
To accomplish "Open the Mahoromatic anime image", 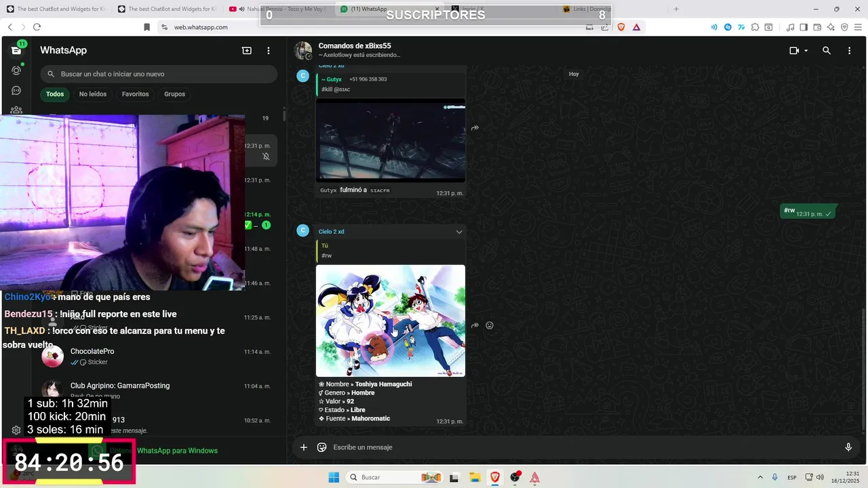I will pyautogui.click(x=391, y=321).
